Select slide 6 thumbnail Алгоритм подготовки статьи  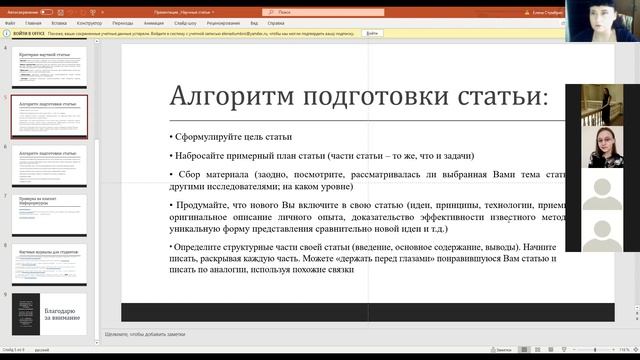tap(49, 166)
